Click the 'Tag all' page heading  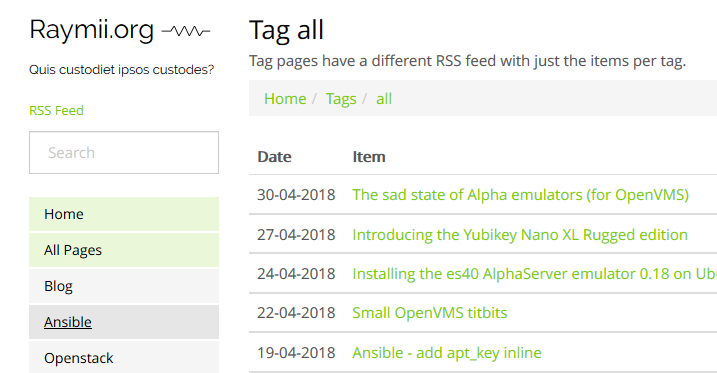pyautogui.click(x=286, y=30)
